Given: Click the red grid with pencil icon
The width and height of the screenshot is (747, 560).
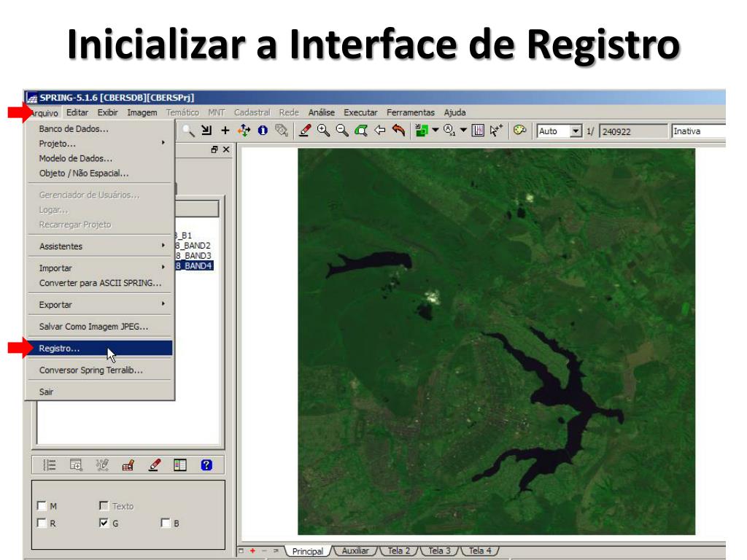Looking at the screenshot, I should (128, 464).
